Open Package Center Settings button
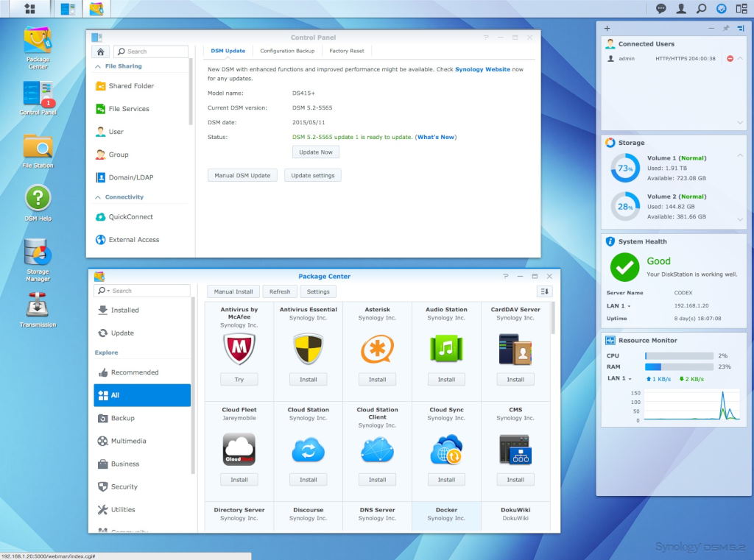This screenshot has height=560, width=754. [318, 291]
